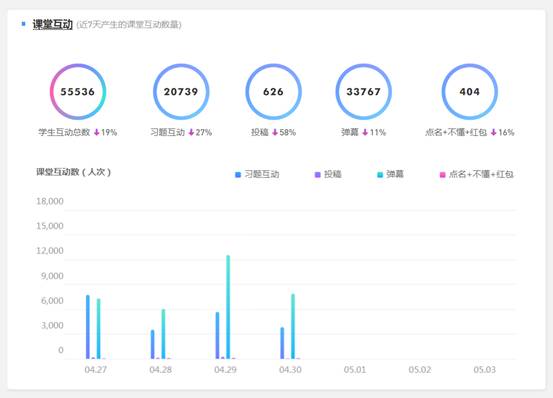Select the 20739 exercise interactions ring
The width and height of the screenshot is (553, 398).
pyautogui.click(x=181, y=92)
